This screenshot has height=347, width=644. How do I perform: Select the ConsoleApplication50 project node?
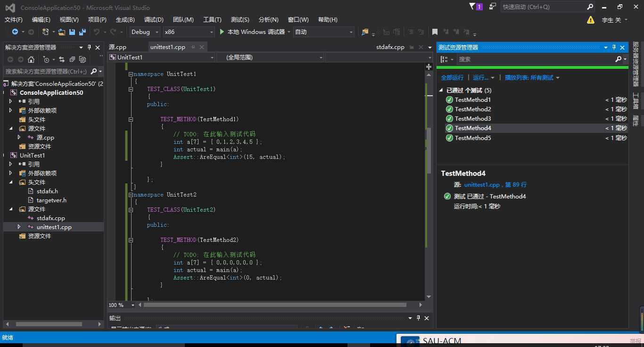[51, 92]
